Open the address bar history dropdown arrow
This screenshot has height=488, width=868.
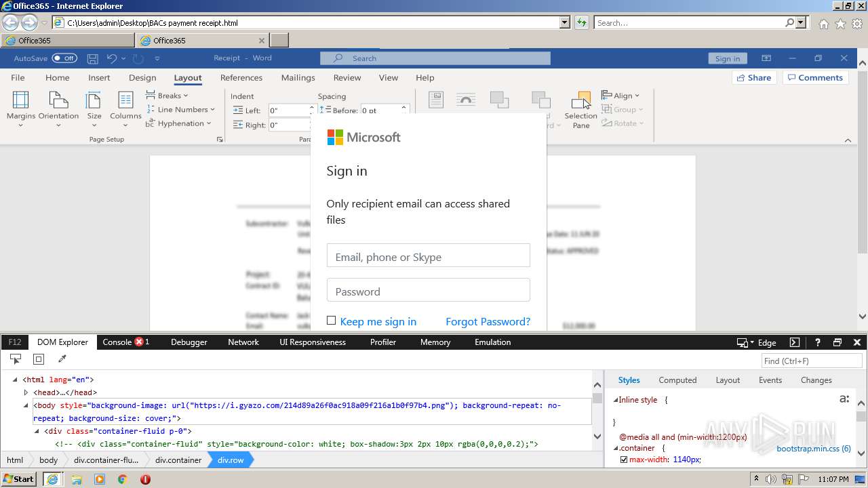click(565, 22)
